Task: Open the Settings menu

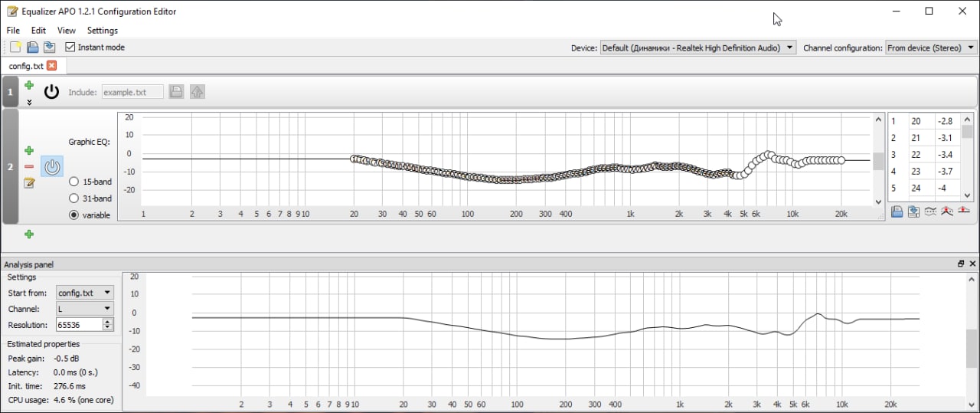Action: coord(103,31)
